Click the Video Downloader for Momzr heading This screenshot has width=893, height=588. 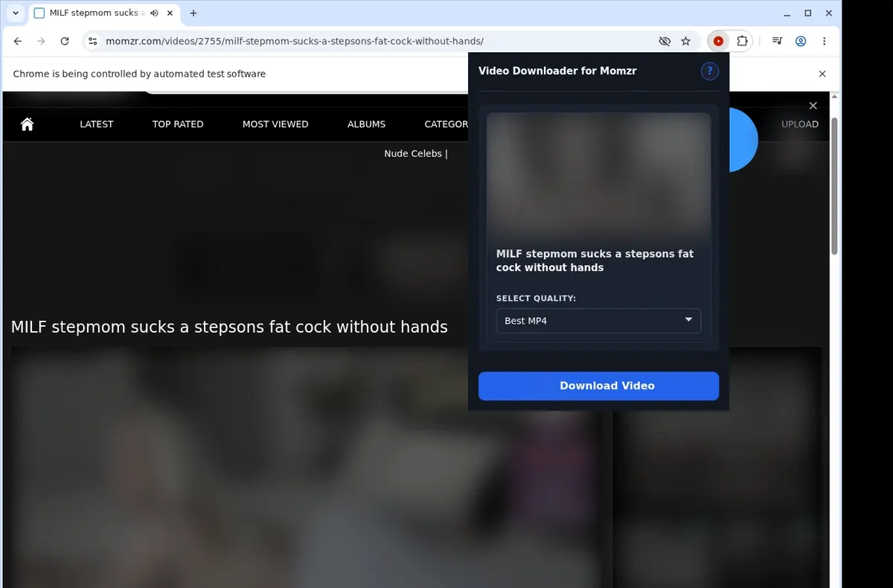(557, 71)
